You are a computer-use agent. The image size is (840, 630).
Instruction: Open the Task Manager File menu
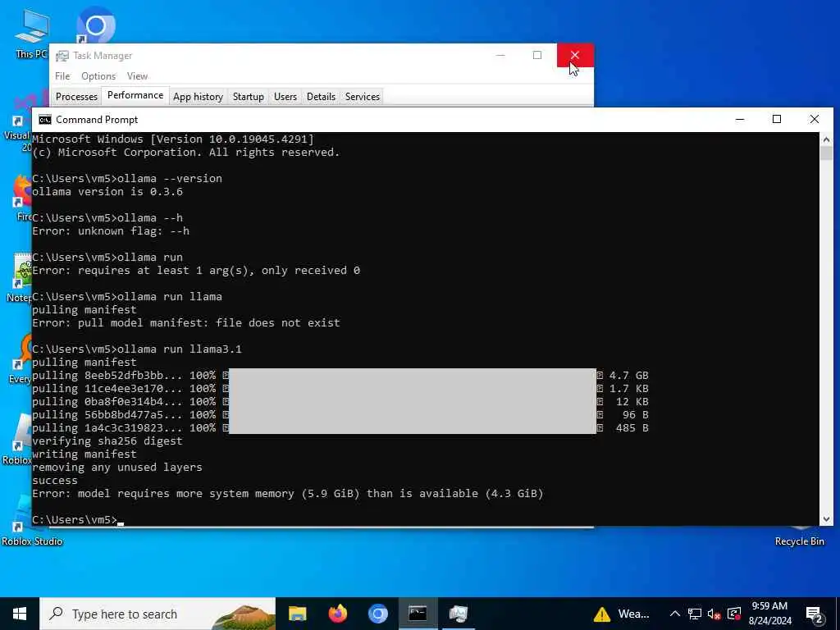click(62, 76)
